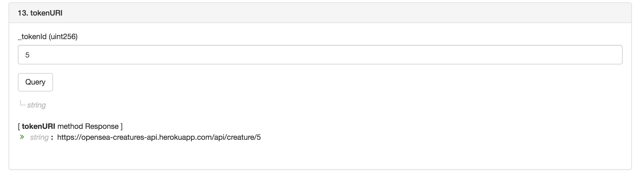Click the "/api/creature/5" URL ending
Viewport: 644px width, 172px height.
(x=236, y=137)
